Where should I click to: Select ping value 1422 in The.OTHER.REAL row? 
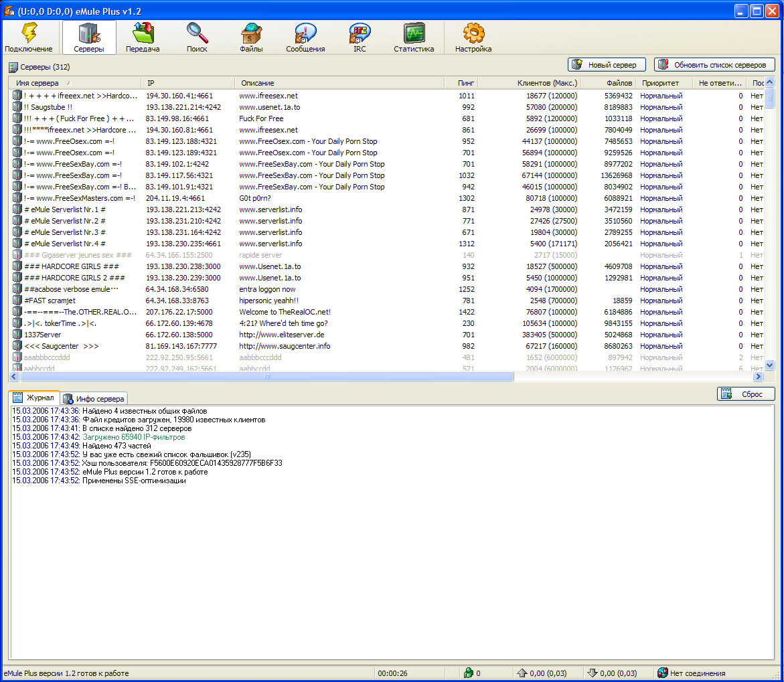point(467,312)
